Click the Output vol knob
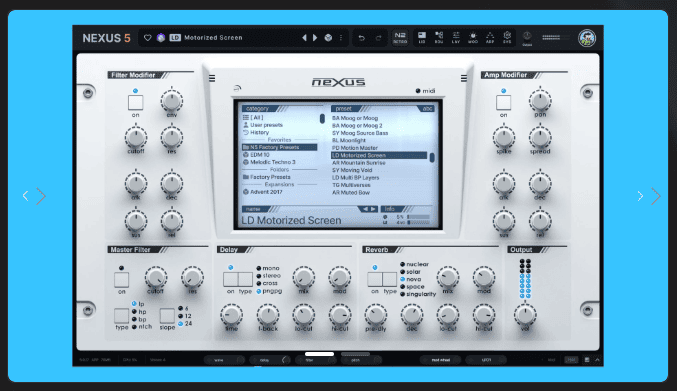The image size is (677, 391). click(525, 315)
